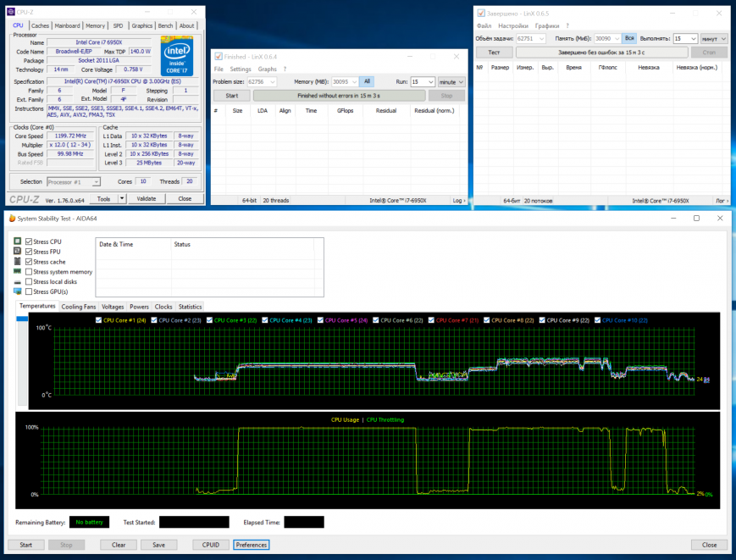Open the AIDA64 Voltages tab
This screenshot has width=736, height=560.
113,307
